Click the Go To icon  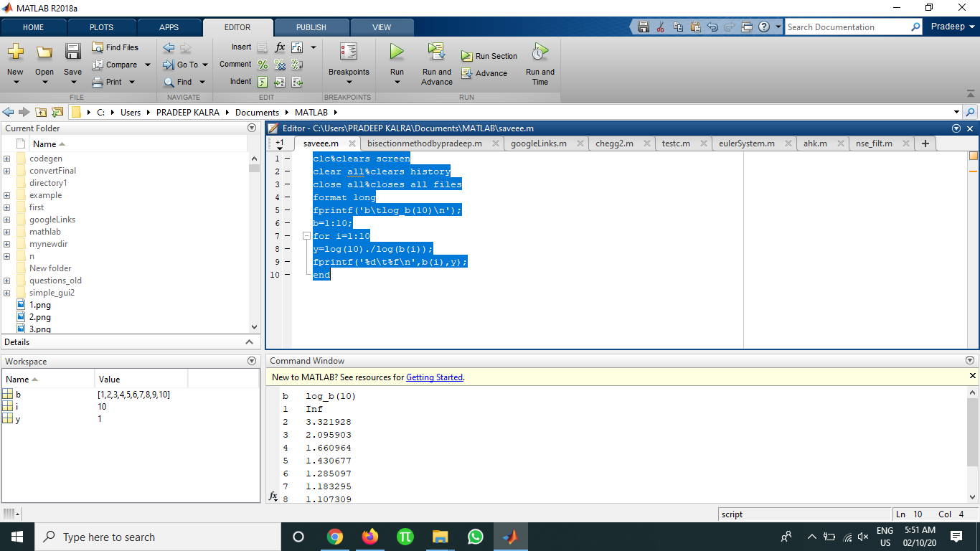click(169, 65)
